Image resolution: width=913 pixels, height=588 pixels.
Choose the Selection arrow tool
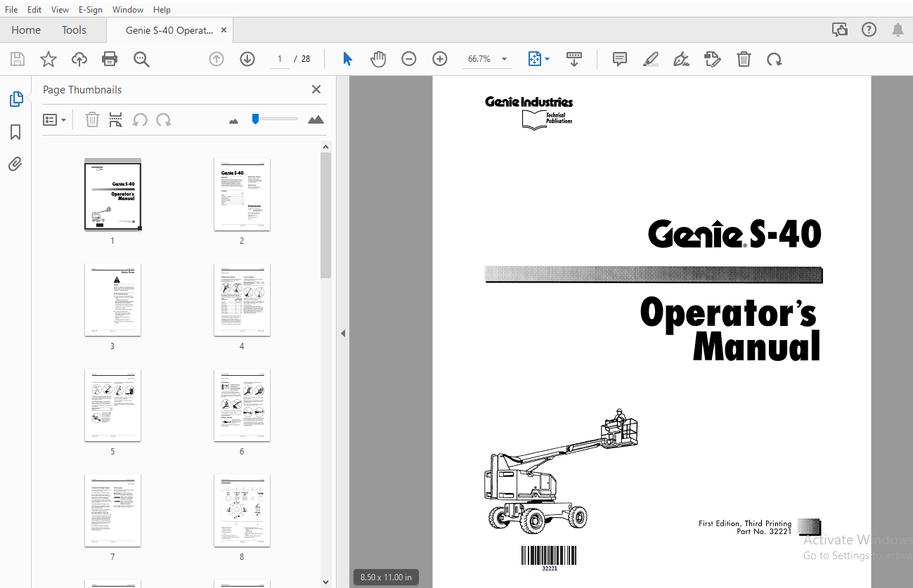[347, 59]
